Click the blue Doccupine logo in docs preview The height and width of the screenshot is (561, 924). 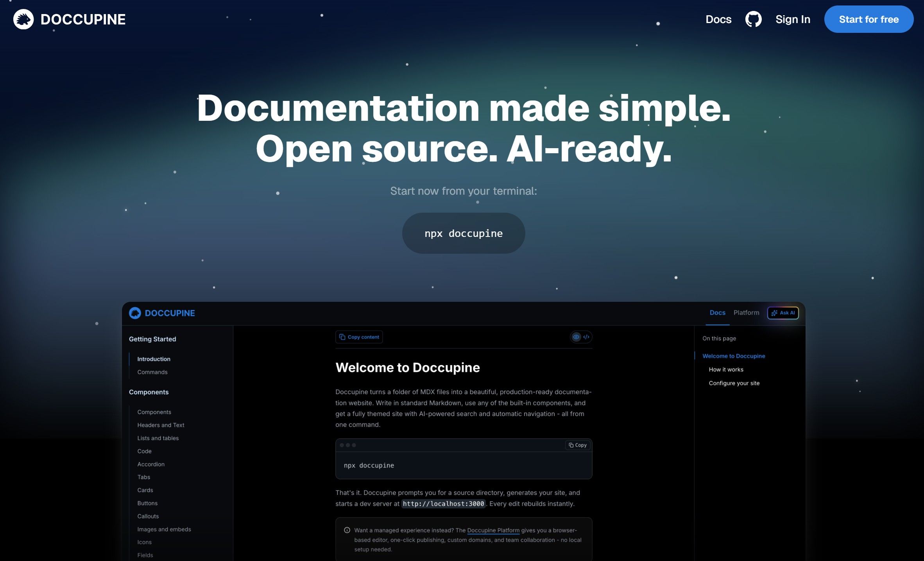(x=135, y=313)
